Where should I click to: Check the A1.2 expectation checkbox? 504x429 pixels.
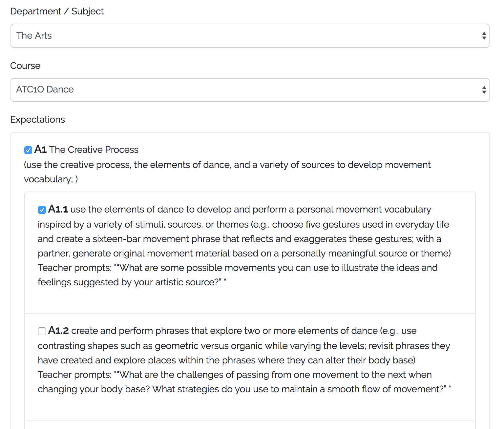point(42,331)
